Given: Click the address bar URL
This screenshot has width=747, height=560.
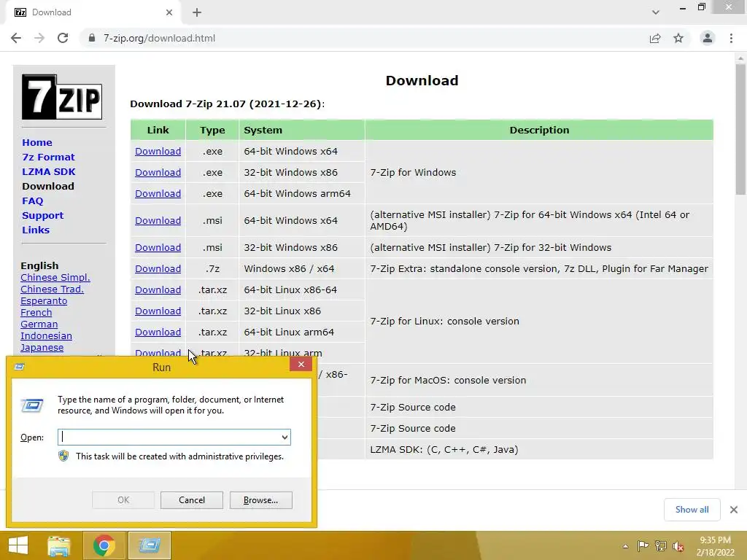Looking at the screenshot, I should coord(159,38).
